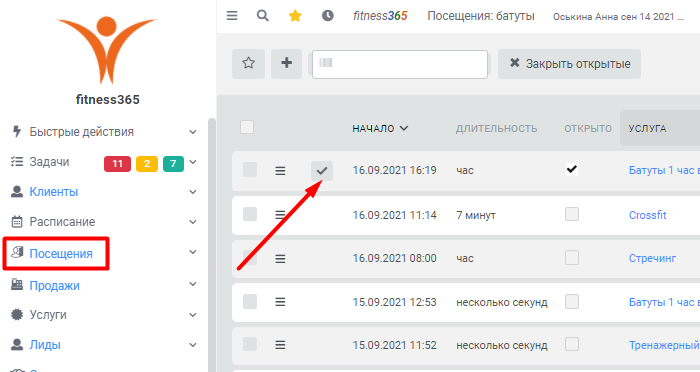Screen dimensions: 700x372
Task: Select the 16.09.2021 11:14 row checkbox
Action: point(250,214)
